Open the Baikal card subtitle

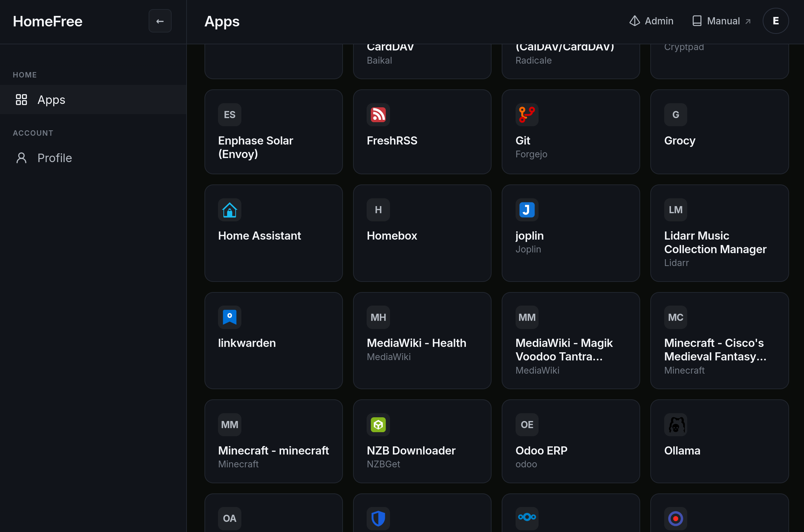click(379, 60)
